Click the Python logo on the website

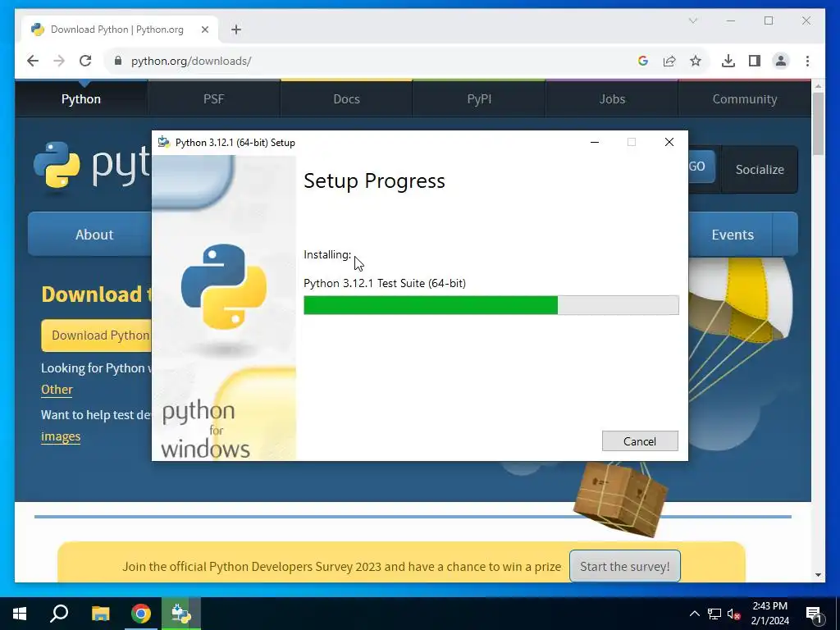pyautogui.click(x=92, y=165)
